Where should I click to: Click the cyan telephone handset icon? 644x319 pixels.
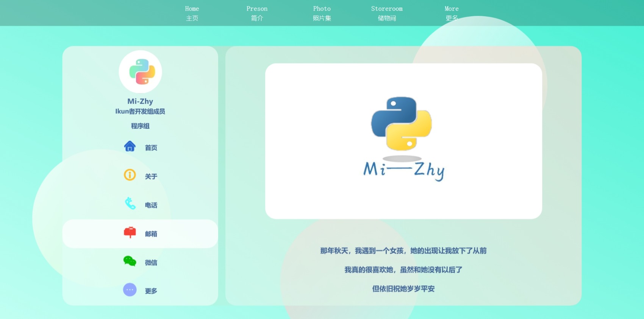point(130,204)
